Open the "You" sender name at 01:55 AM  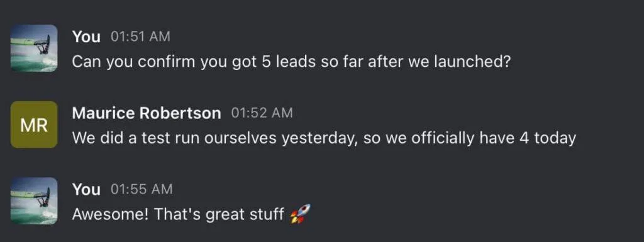86,189
